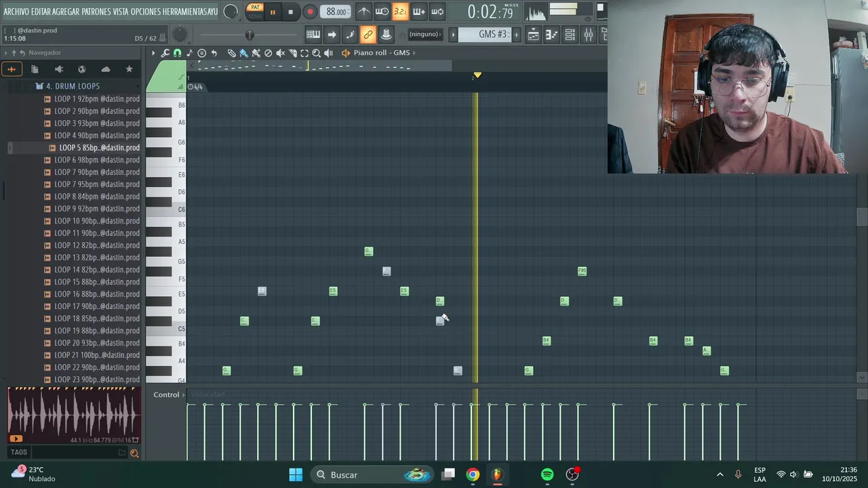Open the Playlist view icon
This screenshot has height=488, width=868.
(534, 35)
